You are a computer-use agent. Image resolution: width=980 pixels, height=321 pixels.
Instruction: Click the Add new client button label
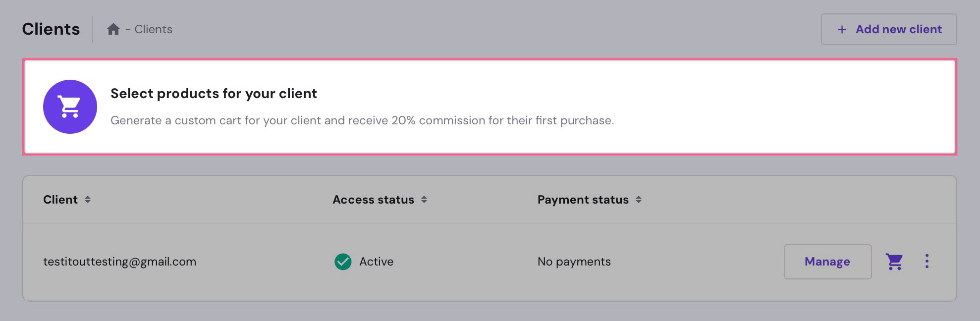[899, 30]
